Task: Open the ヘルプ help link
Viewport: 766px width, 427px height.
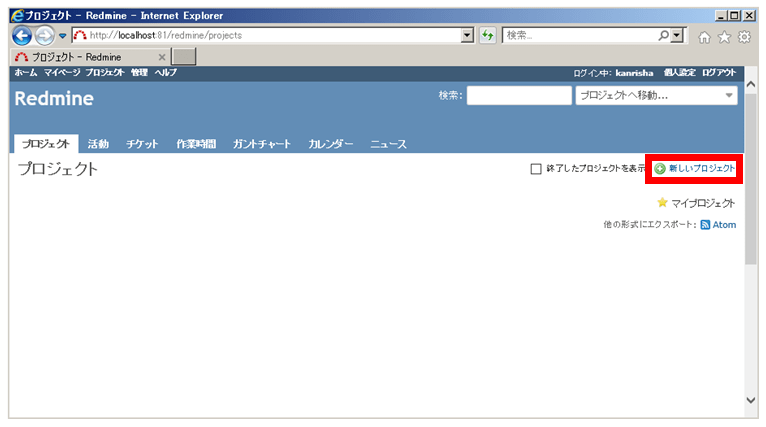Action: [166, 73]
